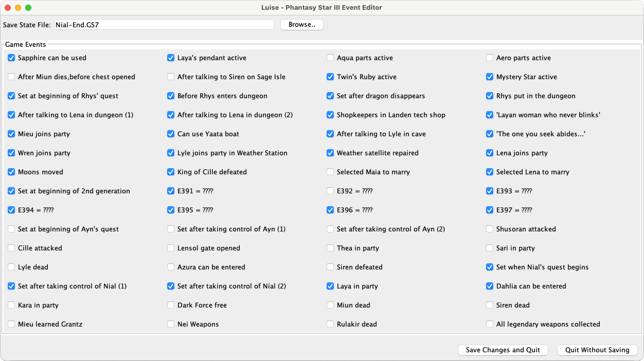Uncheck 'Selected Lena to marry'

490,172
